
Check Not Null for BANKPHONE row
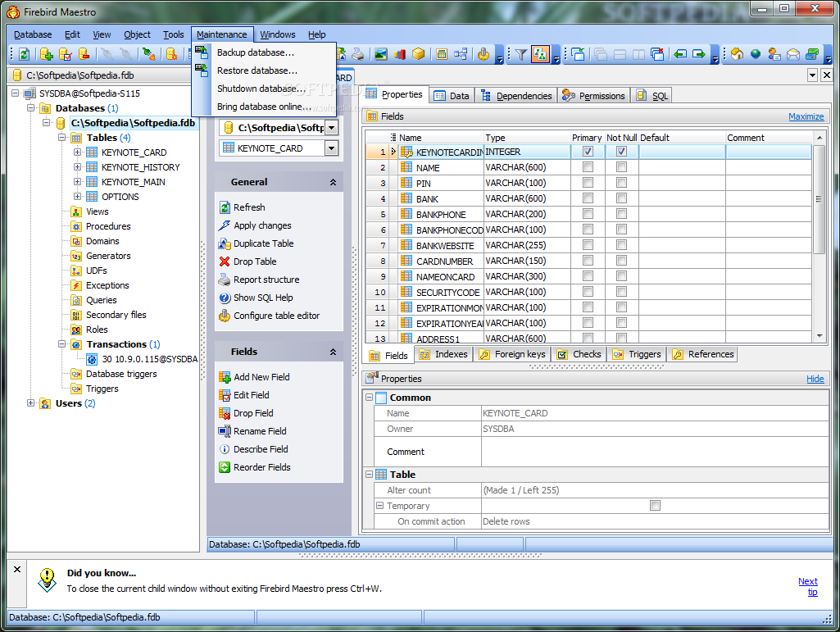click(621, 214)
